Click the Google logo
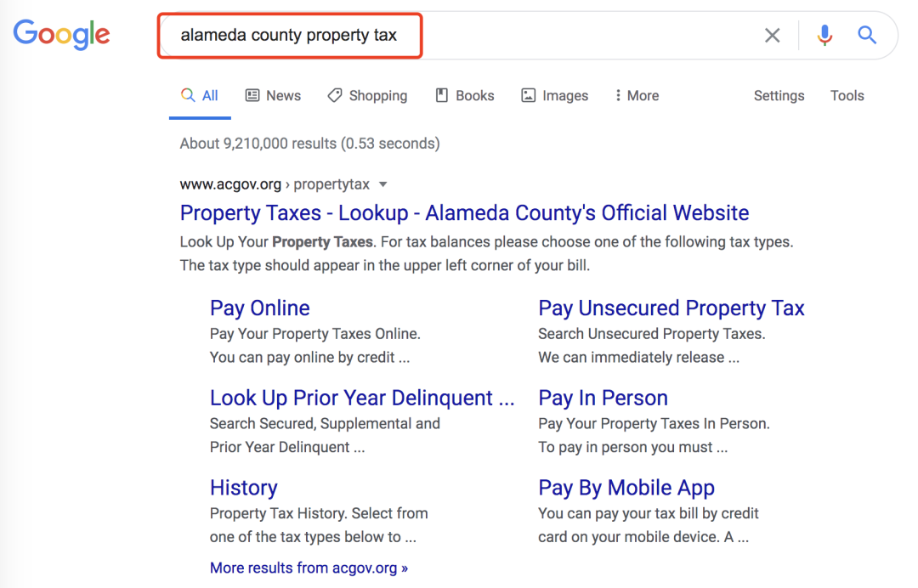Viewport: 918px width, 588px height. click(x=61, y=34)
